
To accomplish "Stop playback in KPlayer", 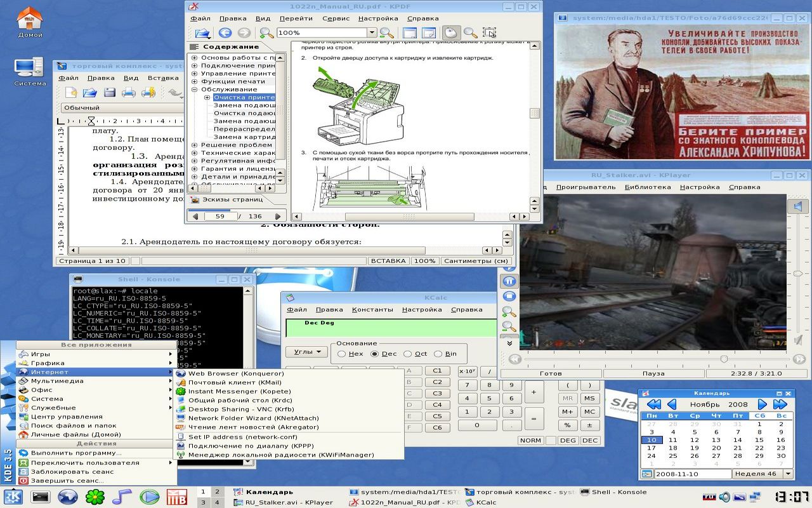I will [510, 297].
